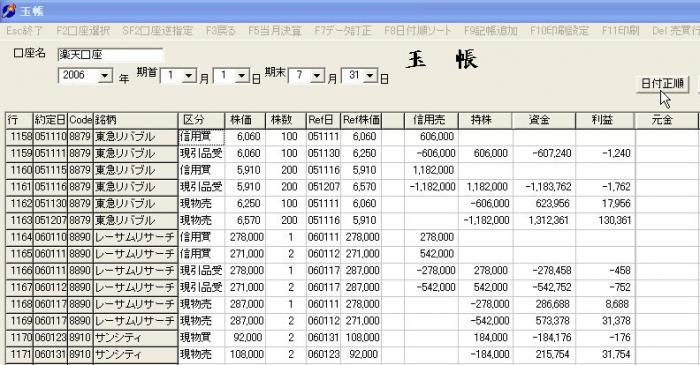This screenshot has height=365, width=700.
Task: Click the 株価 column header
Action: [245, 120]
